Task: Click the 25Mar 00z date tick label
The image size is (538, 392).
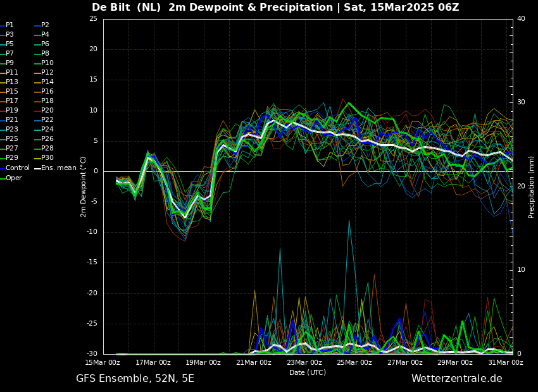Action: [354, 363]
